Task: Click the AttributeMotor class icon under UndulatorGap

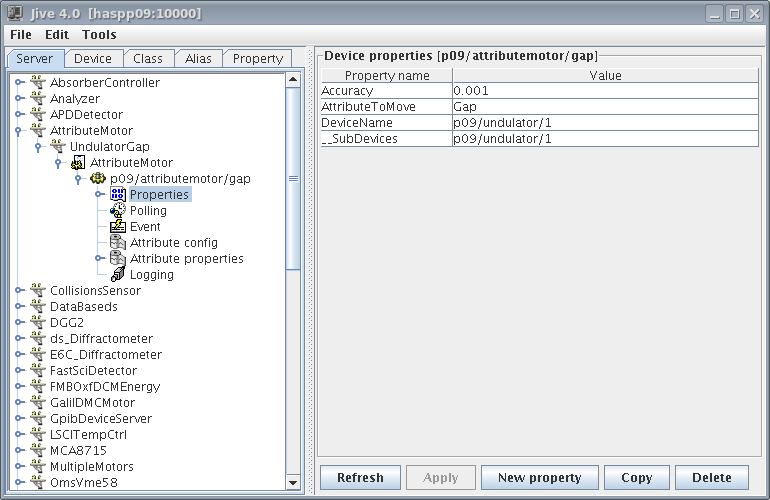Action: [78, 163]
